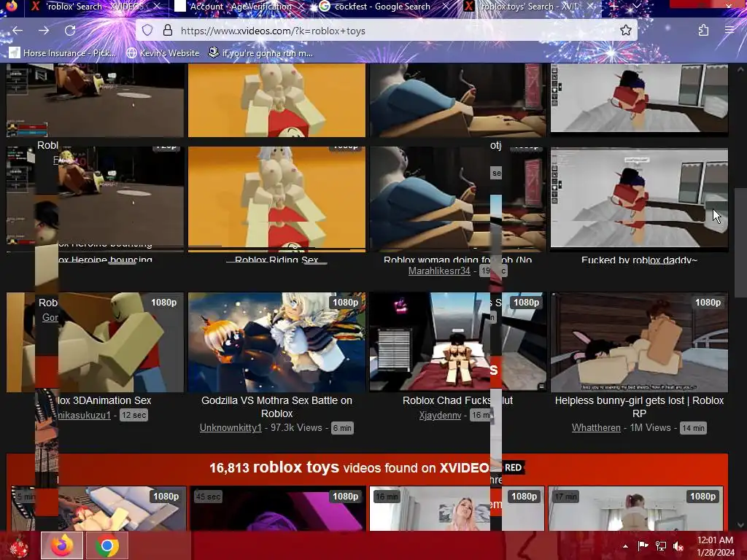747x560 pixels.
Task: Open the Kevin's Website bookmark
Action: [x=163, y=52]
